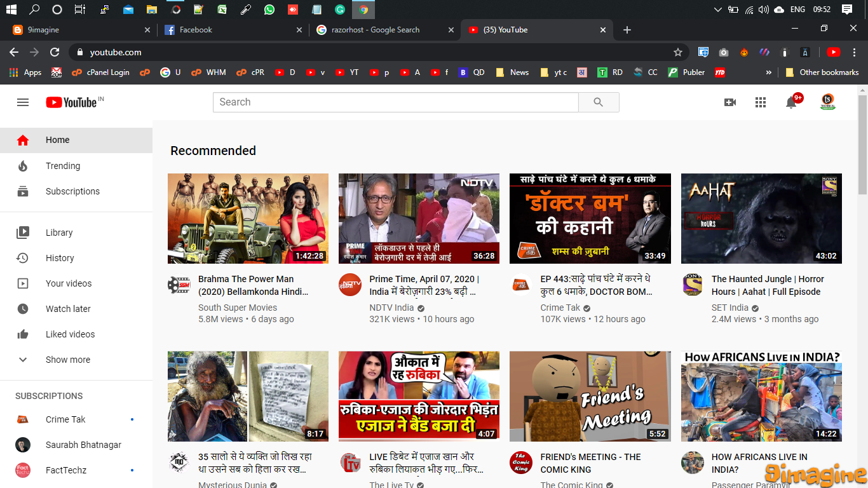
Task: Play the Doctor Bomb 33:49 thumbnail
Action: [x=590, y=219]
